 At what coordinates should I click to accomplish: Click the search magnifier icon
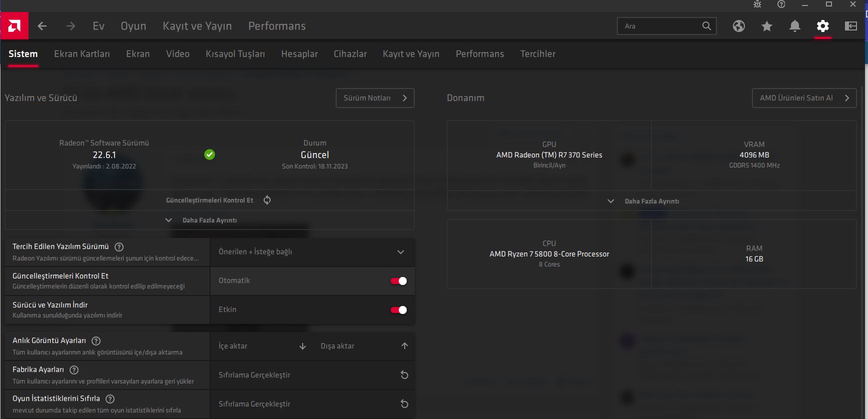(706, 26)
